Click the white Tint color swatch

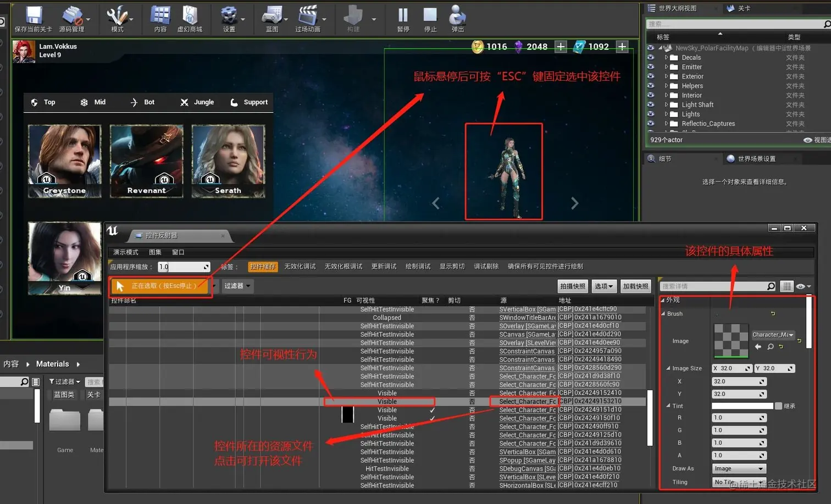coord(743,406)
